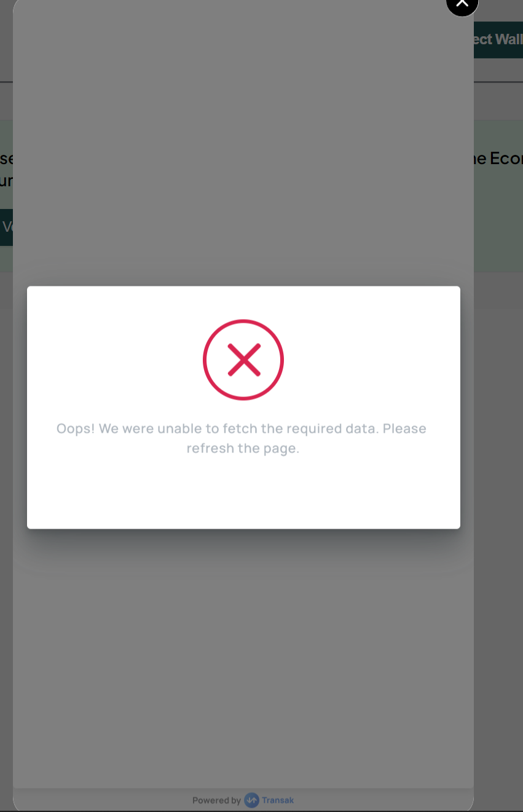Click the Transak logo icon in footer
The image size is (523, 812).
pos(251,800)
